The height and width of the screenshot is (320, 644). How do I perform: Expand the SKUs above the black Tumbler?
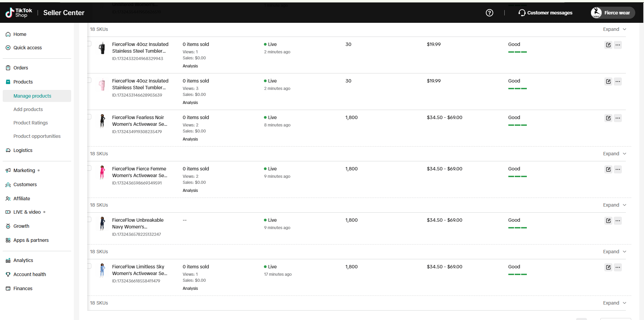[614, 29]
